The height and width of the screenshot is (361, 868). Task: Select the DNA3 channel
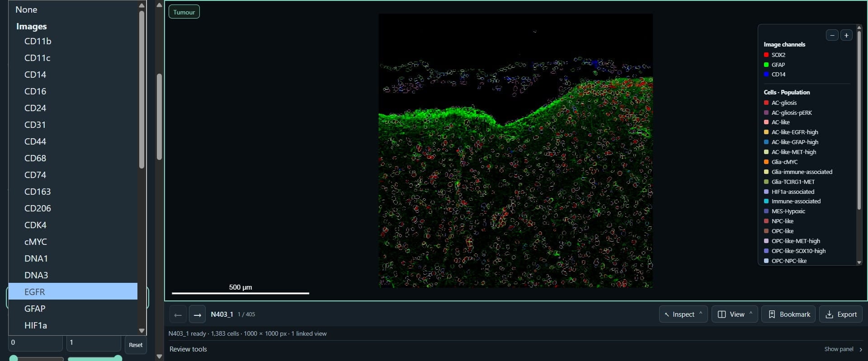pos(73,275)
